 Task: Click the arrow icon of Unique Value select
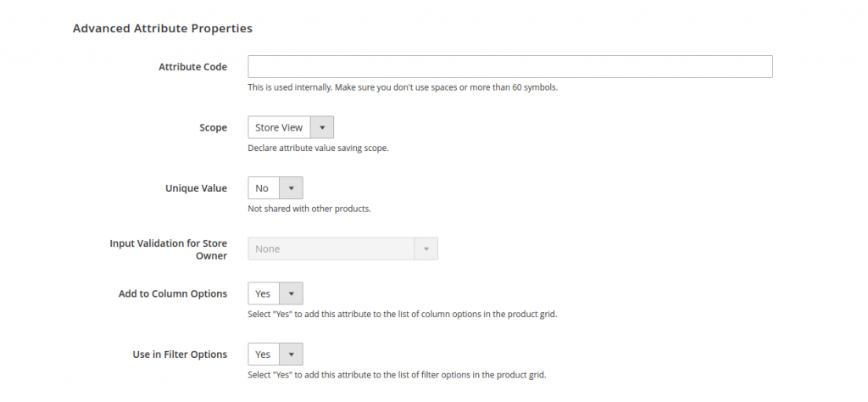(291, 188)
